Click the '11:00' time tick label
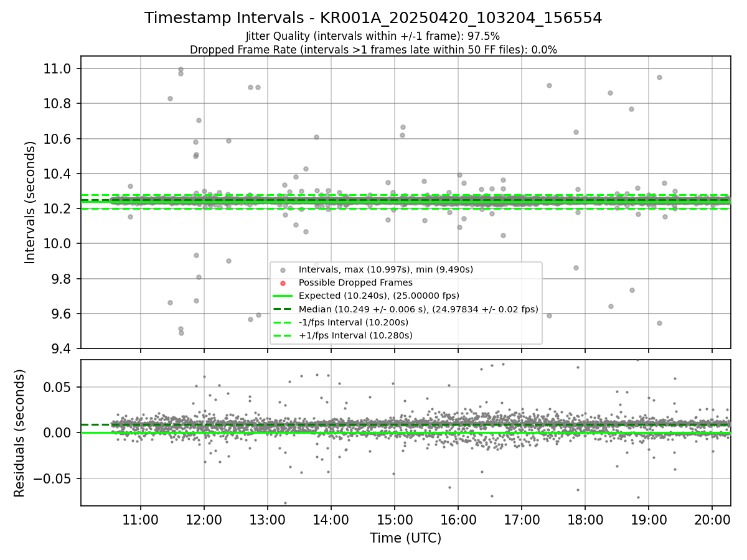 click(140, 519)
